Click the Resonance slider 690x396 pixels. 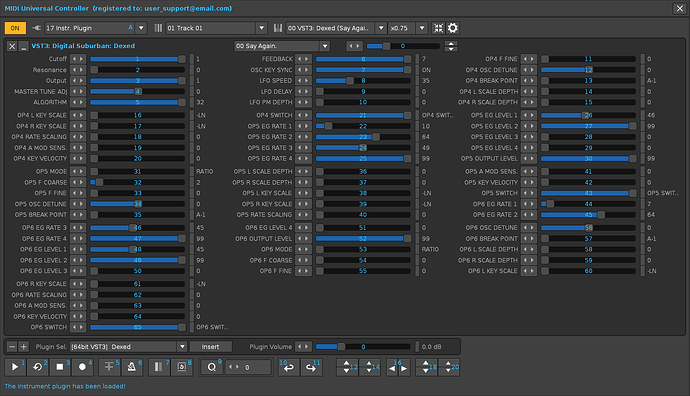coord(138,70)
